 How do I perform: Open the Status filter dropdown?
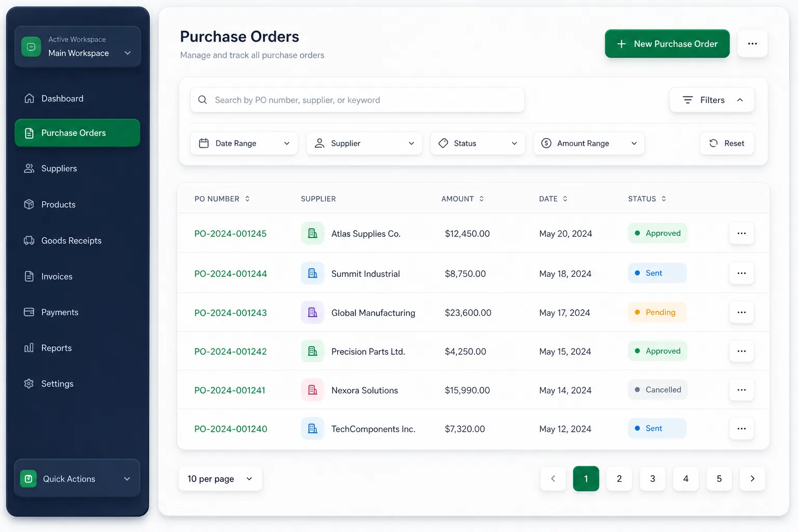coord(478,143)
